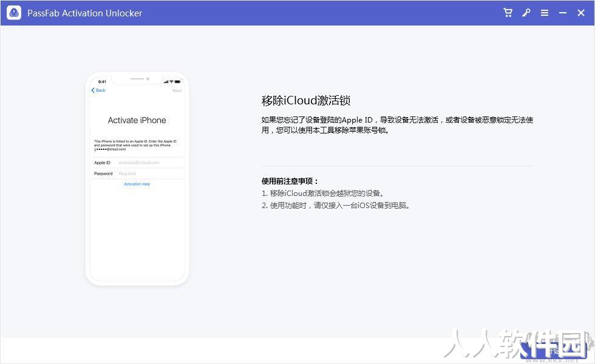Viewport: 595px width, 364px height.
Task: Click note 1 about jailbreaking the device
Action: pos(323,194)
